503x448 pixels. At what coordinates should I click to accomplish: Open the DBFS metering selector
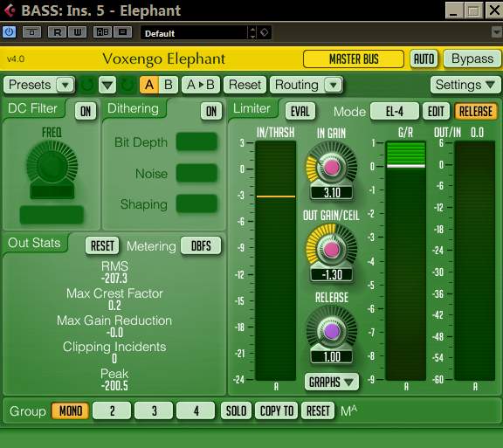coord(201,245)
